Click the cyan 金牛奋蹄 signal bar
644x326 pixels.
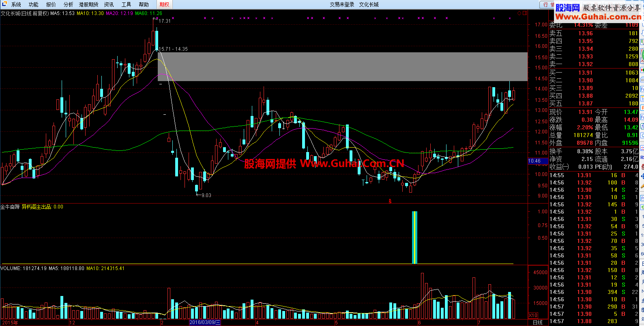[x=414, y=238]
